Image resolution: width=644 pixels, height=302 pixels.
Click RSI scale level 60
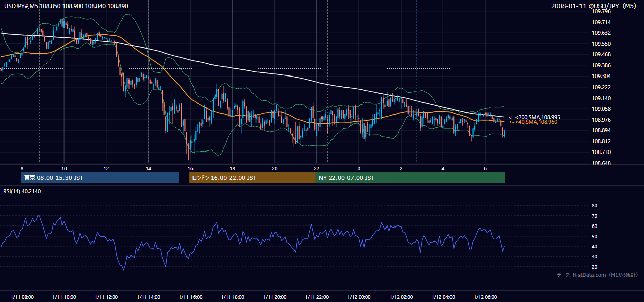click(x=594, y=226)
